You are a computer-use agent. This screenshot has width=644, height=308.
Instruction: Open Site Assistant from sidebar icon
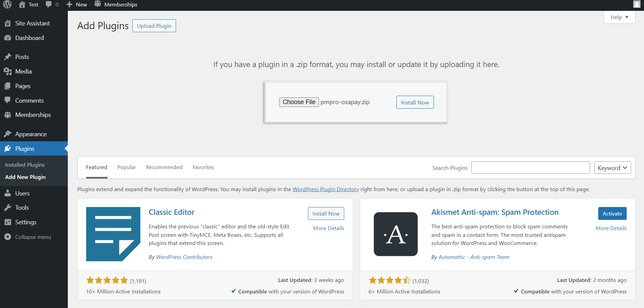[x=7, y=23]
